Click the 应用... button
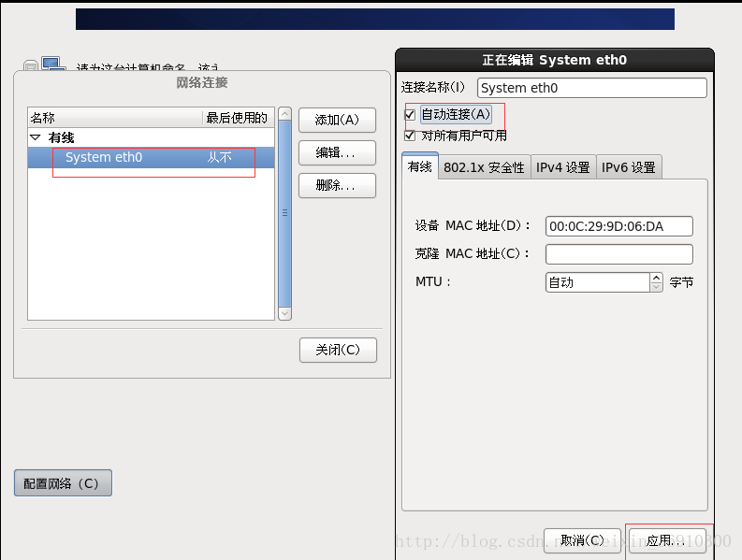Viewport: 742px width, 560px height. pyautogui.click(x=667, y=540)
